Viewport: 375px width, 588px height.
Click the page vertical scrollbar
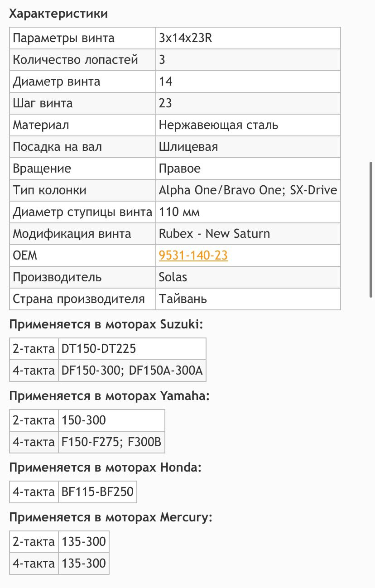point(371,229)
